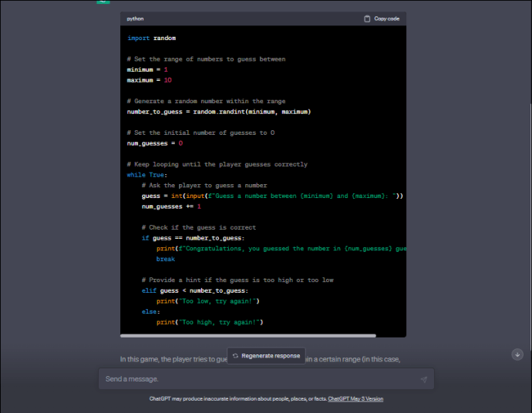
Task: Click the maximum = 10 code line
Action: coord(149,80)
